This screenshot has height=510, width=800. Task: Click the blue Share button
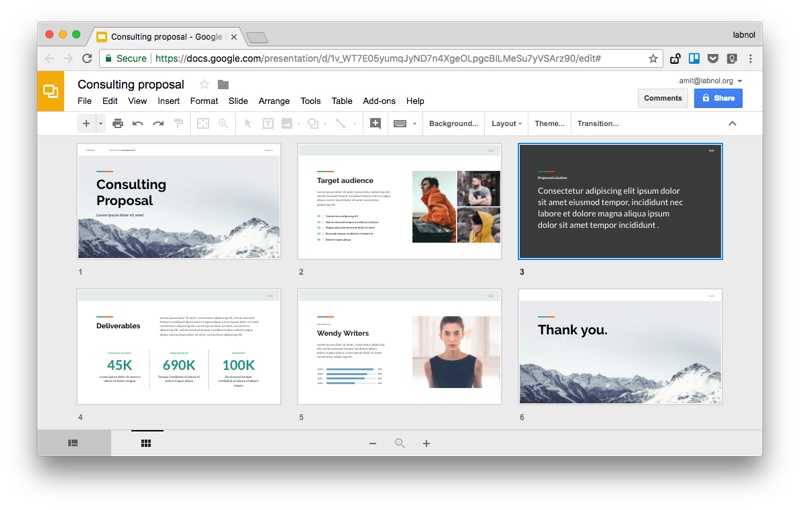tap(718, 98)
